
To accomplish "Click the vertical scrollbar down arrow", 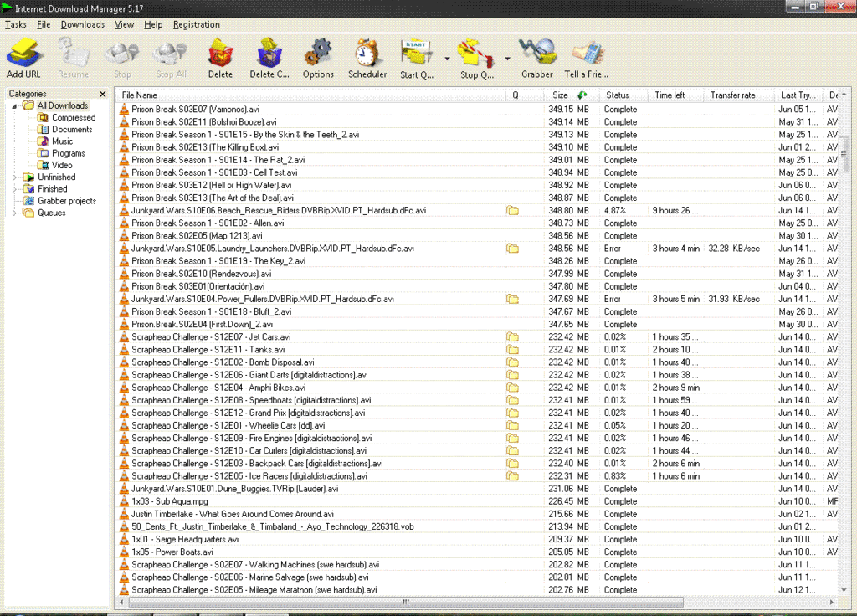I will click(x=844, y=590).
